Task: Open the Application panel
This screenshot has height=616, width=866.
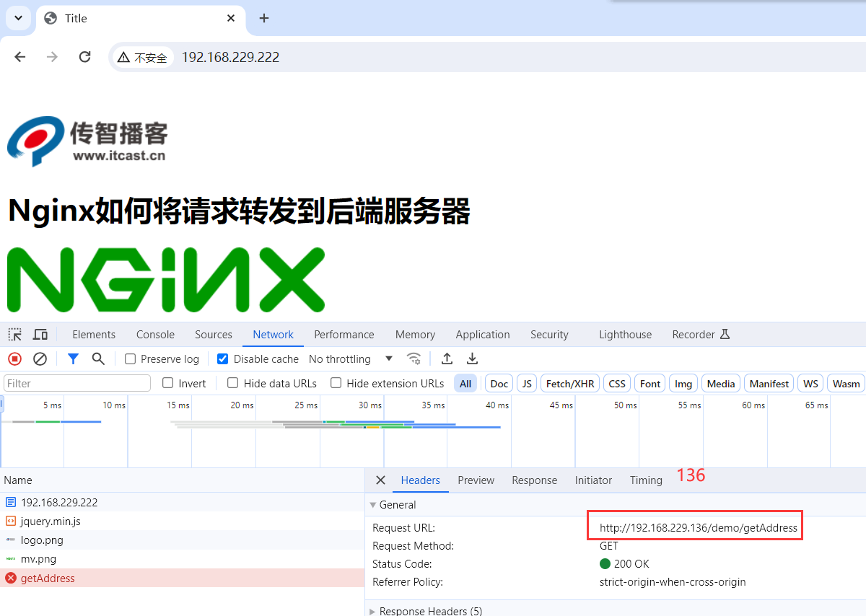Action: click(483, 334)
